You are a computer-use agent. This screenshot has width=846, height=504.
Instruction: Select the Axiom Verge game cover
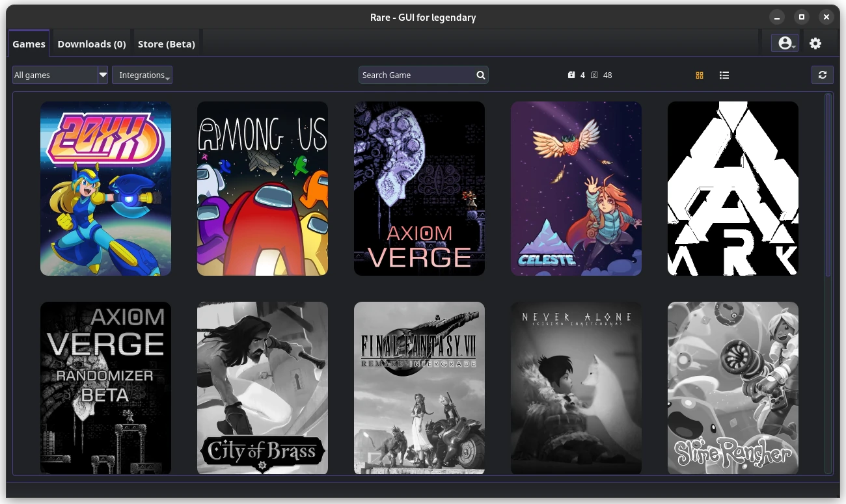coord(419,189)
